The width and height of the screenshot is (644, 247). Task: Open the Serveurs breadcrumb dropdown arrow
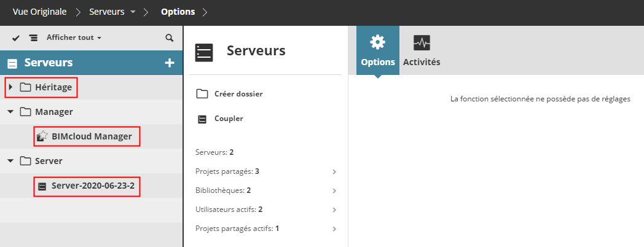[133, 12]
